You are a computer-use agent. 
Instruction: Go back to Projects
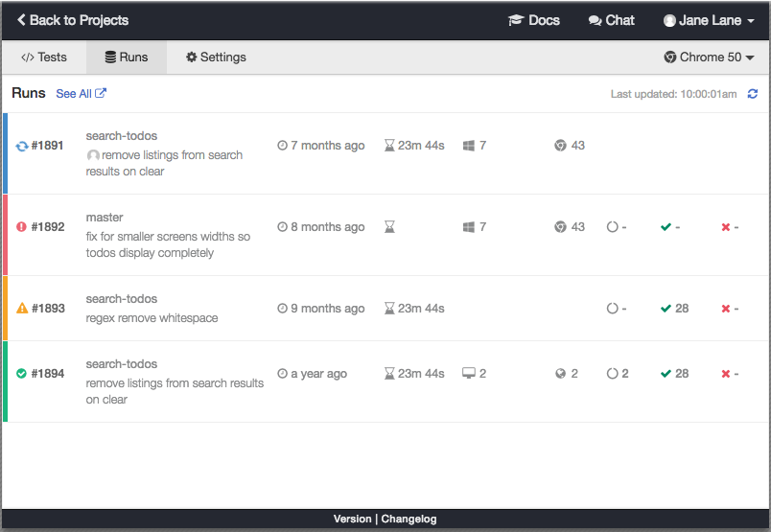click(73, 20)
